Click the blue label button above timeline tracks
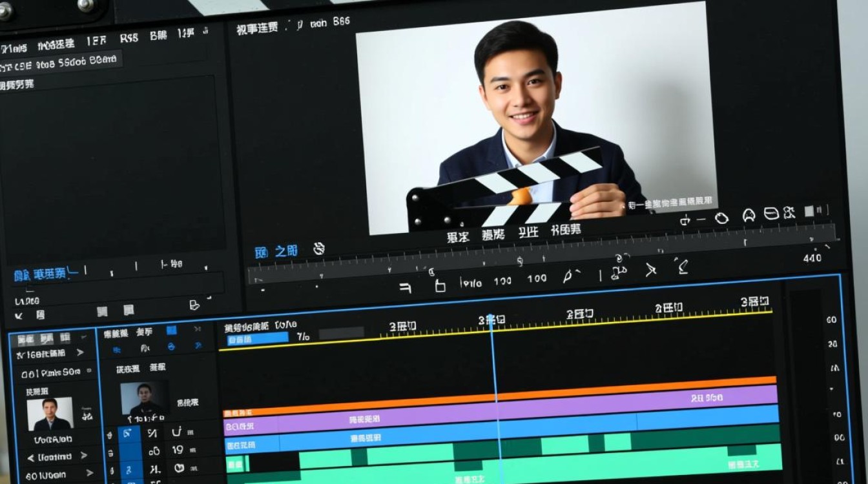This screenshot has width=868, height=484. pos(257,339)
